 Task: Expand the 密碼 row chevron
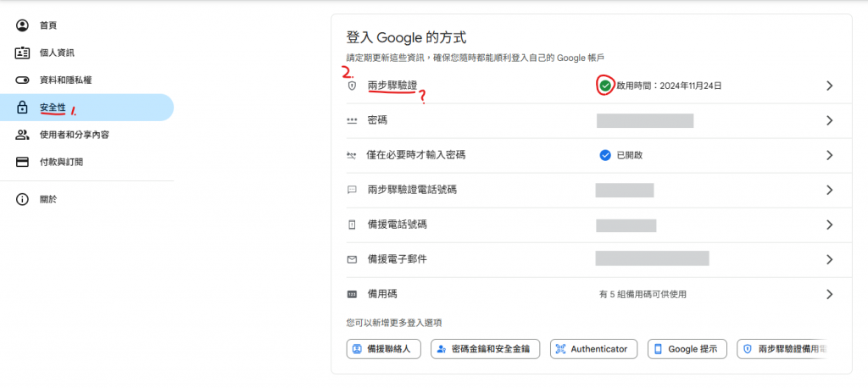(829, 120)
